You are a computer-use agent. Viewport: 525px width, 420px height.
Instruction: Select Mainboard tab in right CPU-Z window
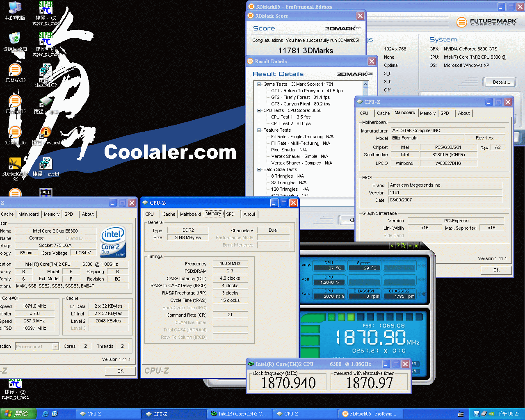(x=405, y=113)
